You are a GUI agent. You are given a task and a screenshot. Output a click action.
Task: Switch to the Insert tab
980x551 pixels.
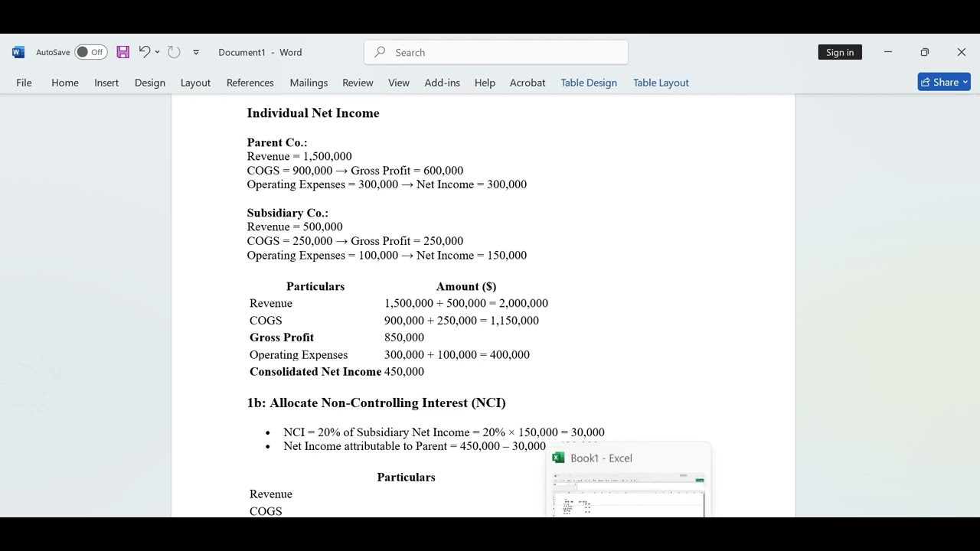106,83
